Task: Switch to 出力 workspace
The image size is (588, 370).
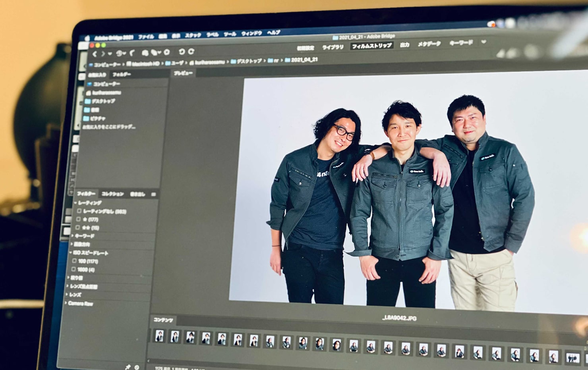Action: 405,45
